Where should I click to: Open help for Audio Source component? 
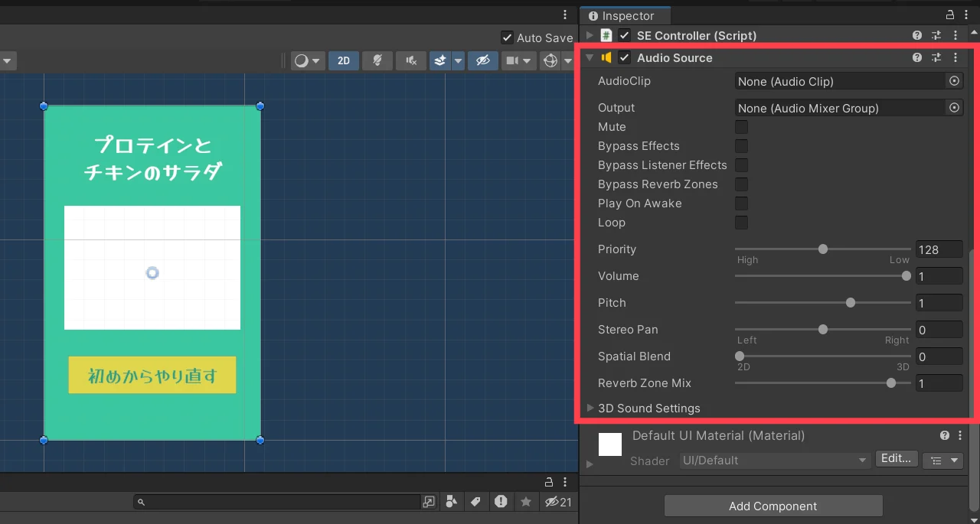click(x=917, y=57)
